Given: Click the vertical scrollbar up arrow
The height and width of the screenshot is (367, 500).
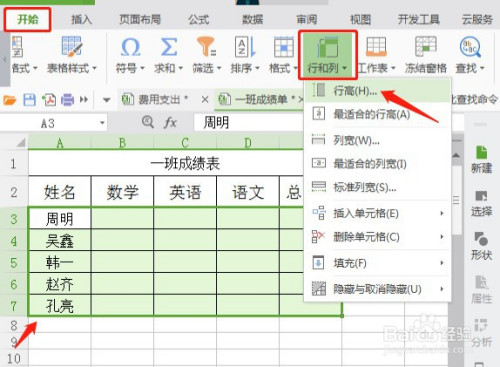Looking at the screenshot, I should point(456,155).
